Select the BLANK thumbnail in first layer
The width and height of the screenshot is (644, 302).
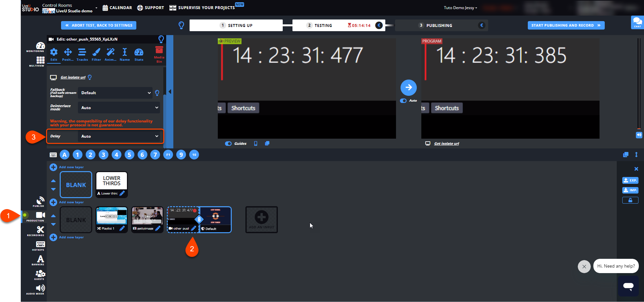[x=76, y=185]
